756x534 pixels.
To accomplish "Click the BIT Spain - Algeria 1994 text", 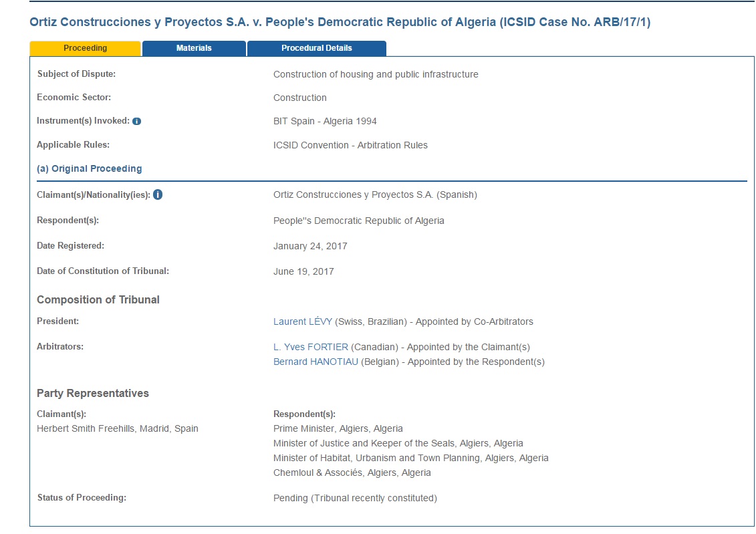I will pos(325,122).
